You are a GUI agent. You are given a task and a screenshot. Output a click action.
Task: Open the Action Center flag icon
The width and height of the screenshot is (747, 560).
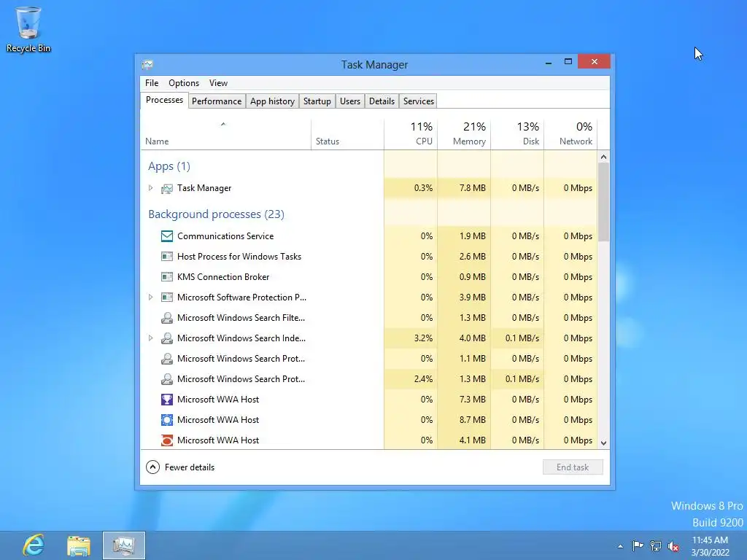click(x=638, y=546)
